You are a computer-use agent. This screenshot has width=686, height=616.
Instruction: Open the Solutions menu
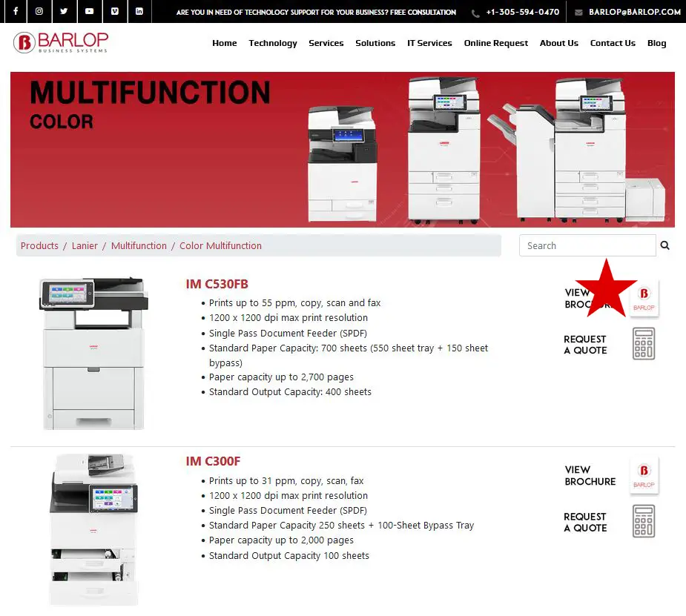(375, 43)
